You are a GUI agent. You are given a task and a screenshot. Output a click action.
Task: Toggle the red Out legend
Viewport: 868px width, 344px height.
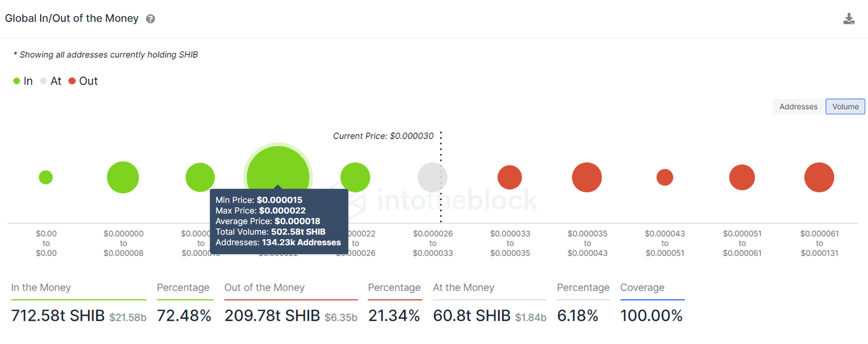tap(83, 81)
